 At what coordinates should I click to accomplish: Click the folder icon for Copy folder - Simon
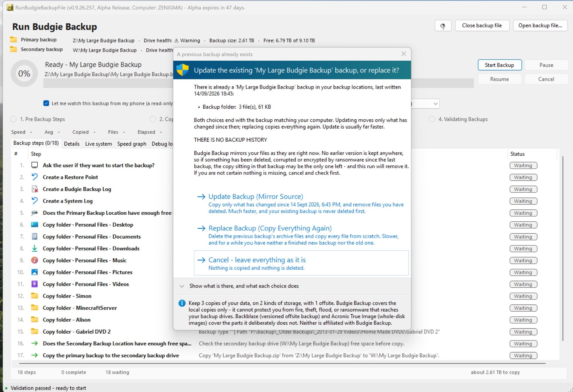pos(35,296)
